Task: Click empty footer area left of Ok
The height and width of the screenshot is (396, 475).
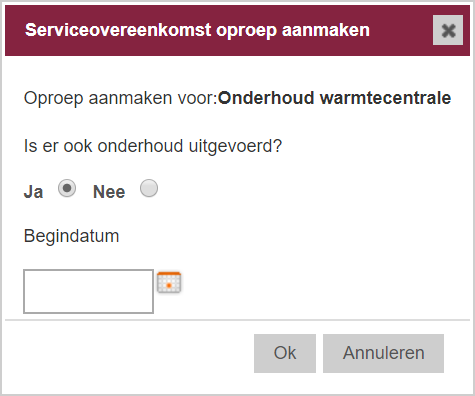Action: point(129,353)
